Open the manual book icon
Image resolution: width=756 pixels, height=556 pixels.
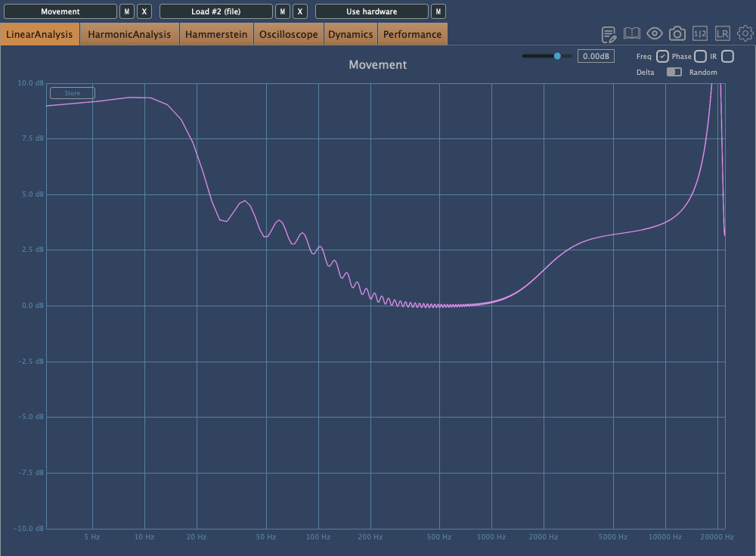[x=632, y=34]
